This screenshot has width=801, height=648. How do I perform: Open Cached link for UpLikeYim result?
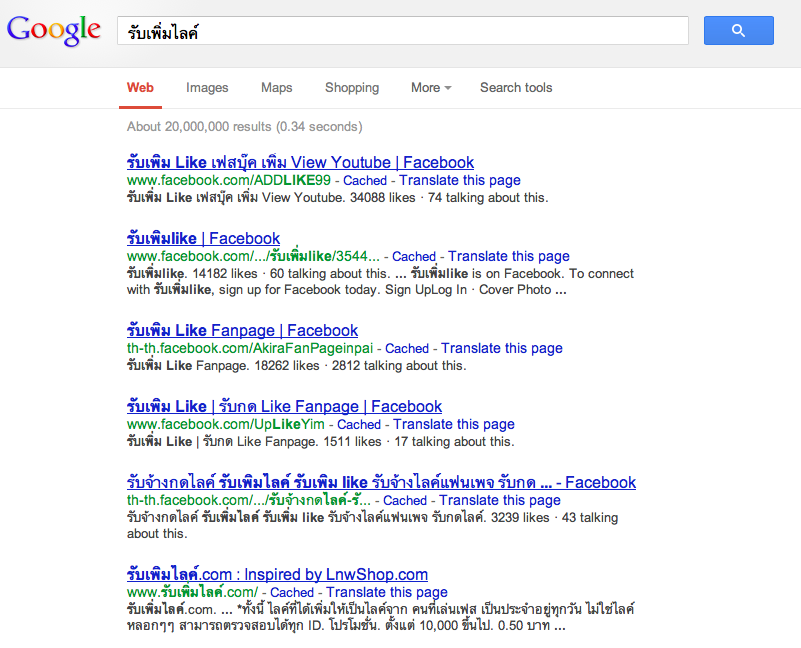[359, 425]
